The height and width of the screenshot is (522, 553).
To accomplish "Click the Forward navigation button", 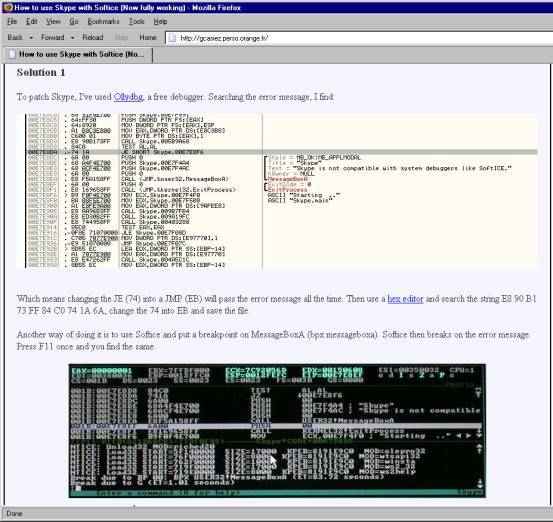I will (53, 37).
